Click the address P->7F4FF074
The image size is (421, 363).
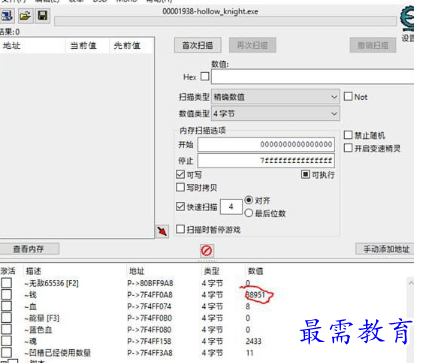149,307
